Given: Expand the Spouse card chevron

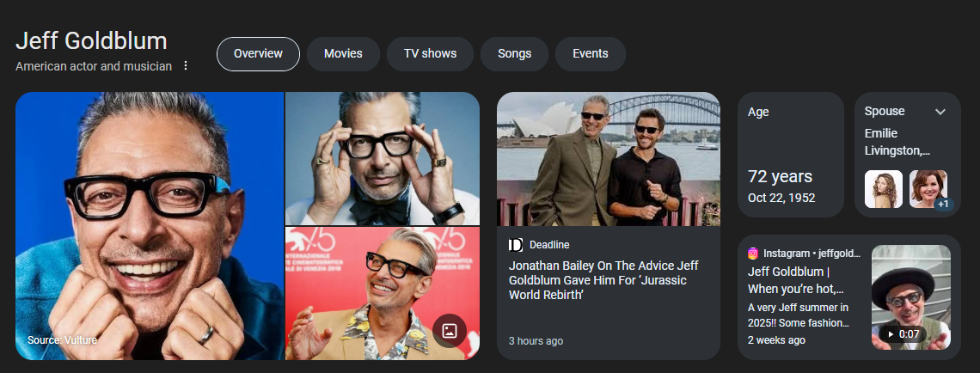Looking at the screenshot, I should [940, 112].
